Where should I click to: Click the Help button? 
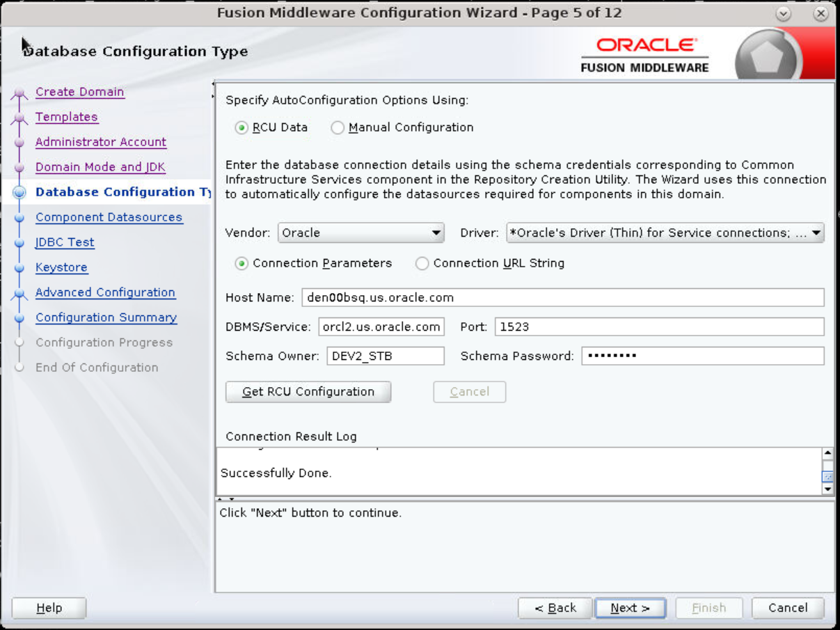[49, 608]
